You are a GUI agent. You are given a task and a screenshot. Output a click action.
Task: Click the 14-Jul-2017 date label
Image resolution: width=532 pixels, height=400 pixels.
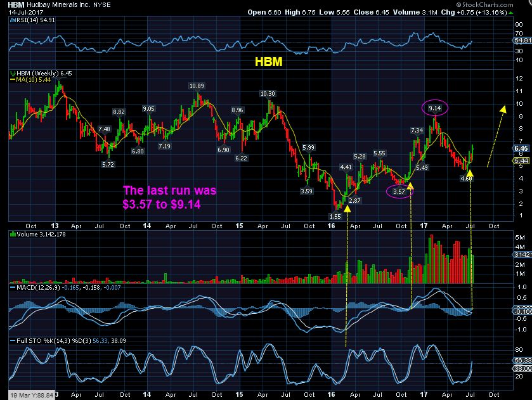[26, 12]
